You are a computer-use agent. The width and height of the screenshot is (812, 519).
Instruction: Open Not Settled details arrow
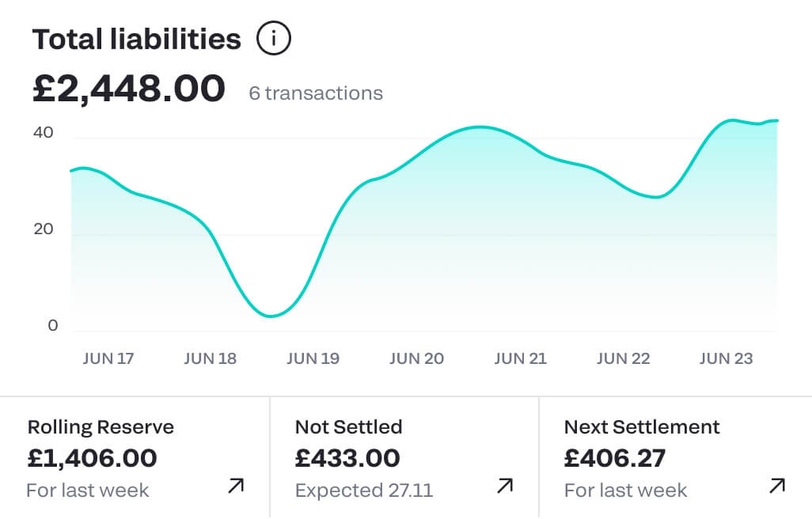click(x=505, y=486)
